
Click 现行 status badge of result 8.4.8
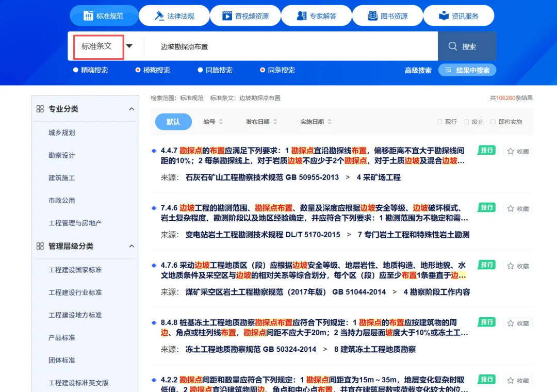coord(486,322)
